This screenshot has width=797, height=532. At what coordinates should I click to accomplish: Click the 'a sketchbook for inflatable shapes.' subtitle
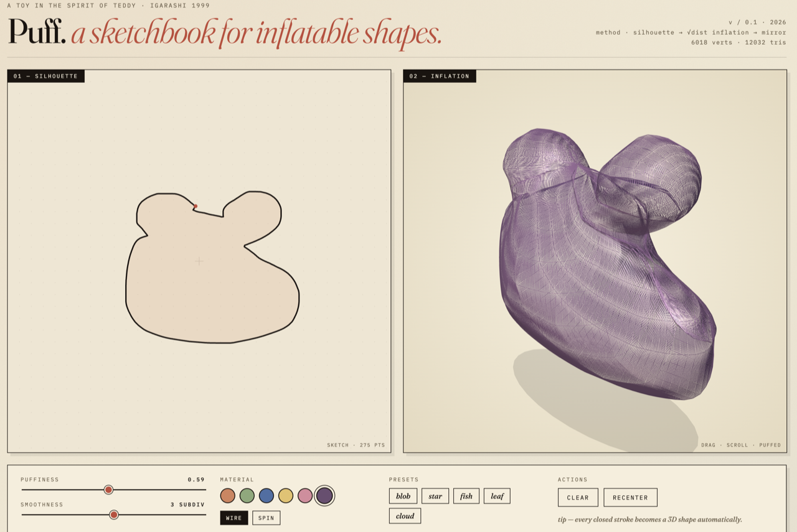click(x=257, y=34)
